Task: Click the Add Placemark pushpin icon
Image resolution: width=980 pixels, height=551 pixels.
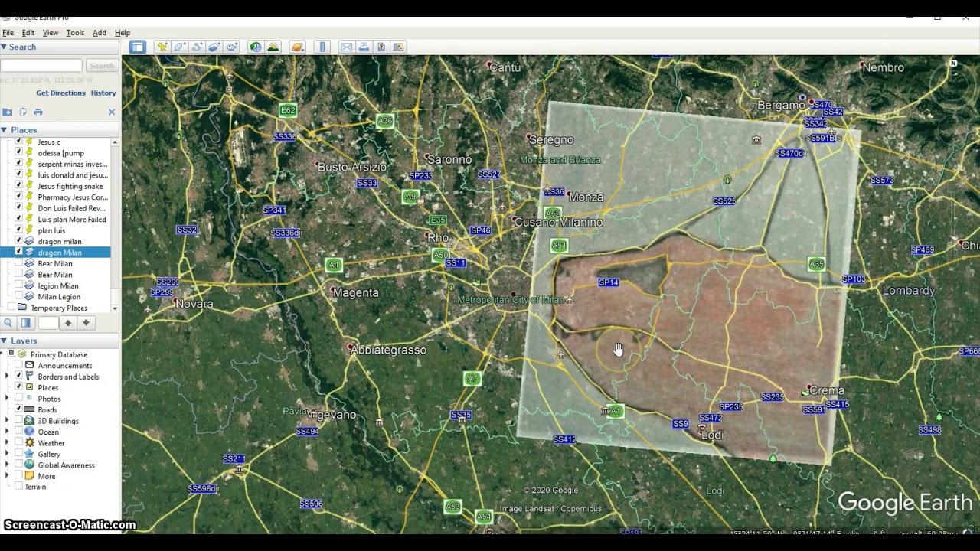Action: click(162, 47)
